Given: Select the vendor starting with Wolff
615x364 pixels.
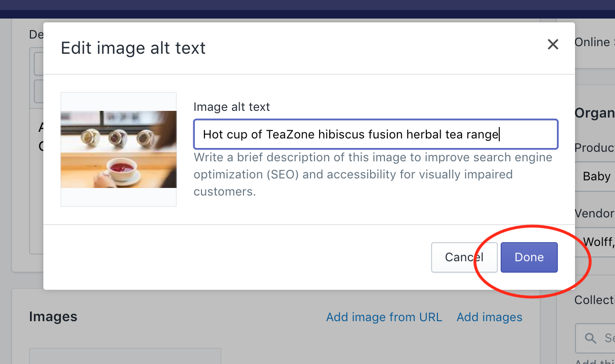Looking at the screenshot, I should coord(599,242).
